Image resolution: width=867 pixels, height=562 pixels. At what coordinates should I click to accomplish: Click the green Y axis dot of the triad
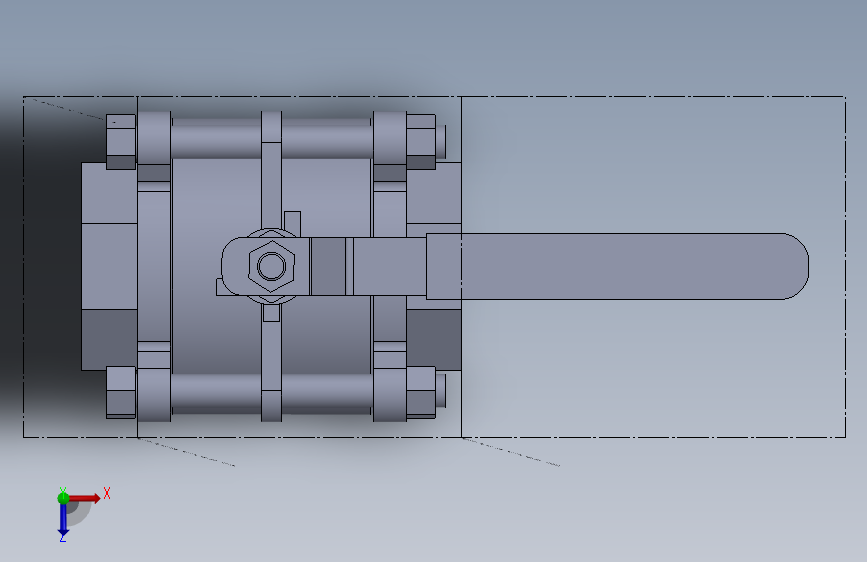pyautogui.click(x=63, y=498)
